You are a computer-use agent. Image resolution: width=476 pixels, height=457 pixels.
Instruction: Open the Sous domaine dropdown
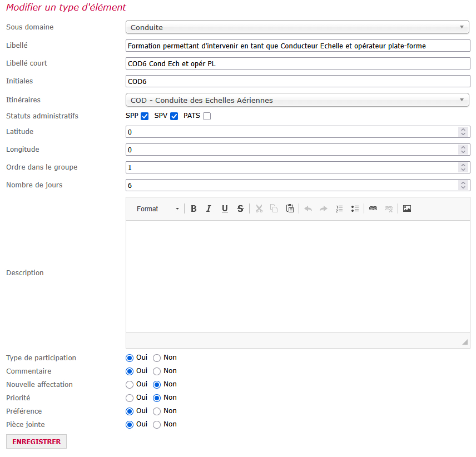297,27
